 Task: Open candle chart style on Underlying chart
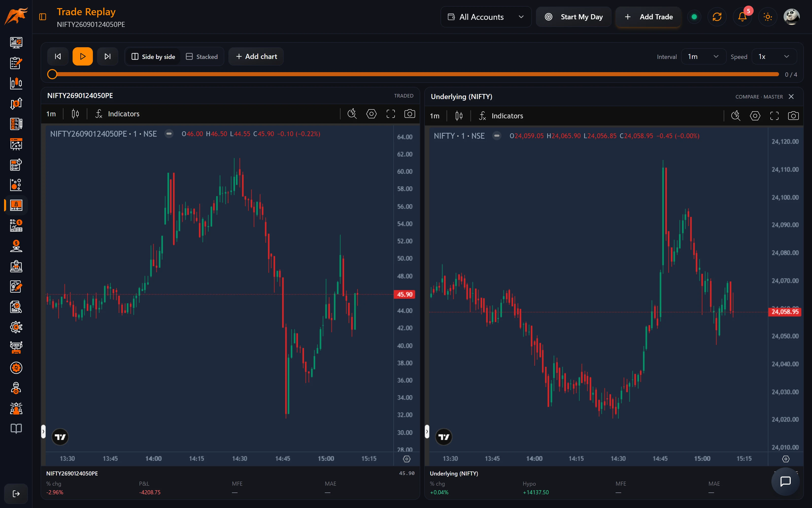[459, 116]
